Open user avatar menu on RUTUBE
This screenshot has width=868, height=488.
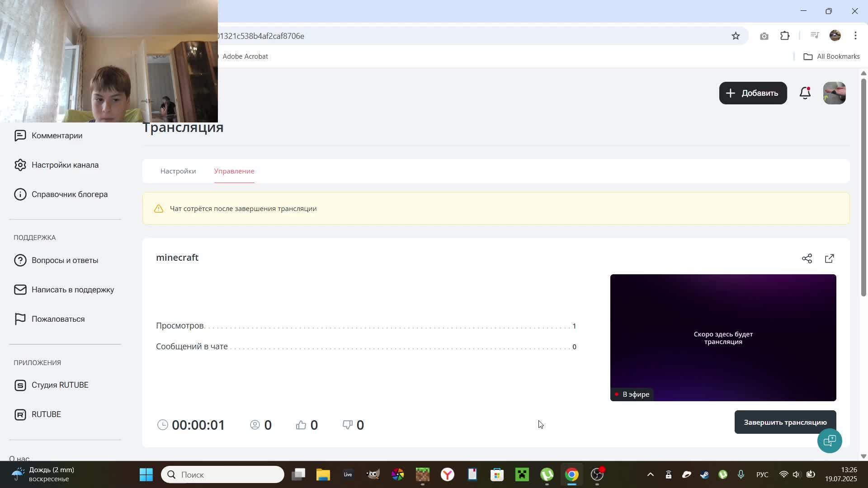[834, 93]
